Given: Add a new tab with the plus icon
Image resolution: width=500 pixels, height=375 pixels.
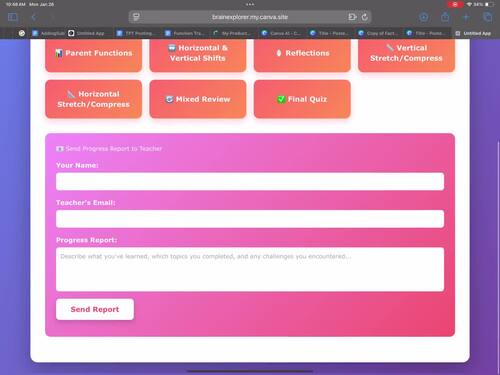Looking at the screenshot, I should [x=466, y=17].
